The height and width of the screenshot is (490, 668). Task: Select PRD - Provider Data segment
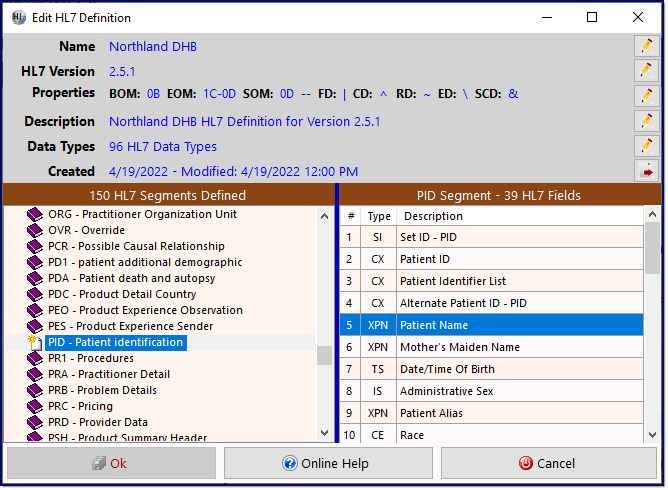click(98, 422)
